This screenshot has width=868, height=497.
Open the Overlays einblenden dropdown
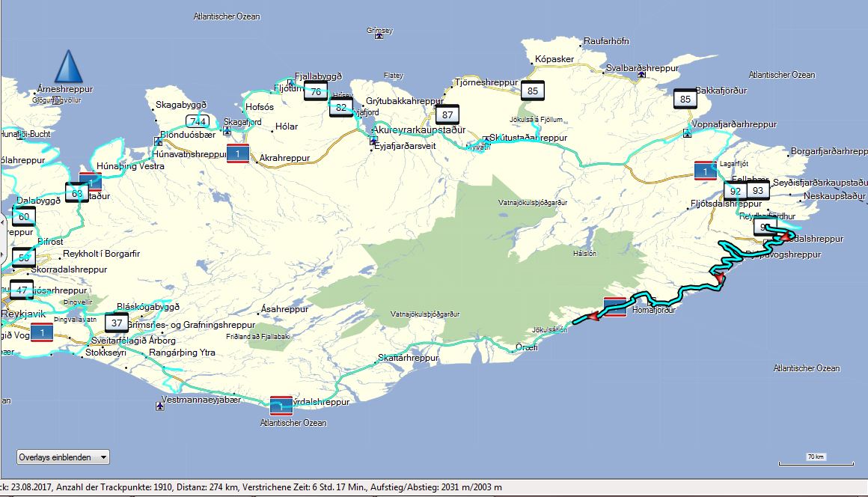(63, 457)
